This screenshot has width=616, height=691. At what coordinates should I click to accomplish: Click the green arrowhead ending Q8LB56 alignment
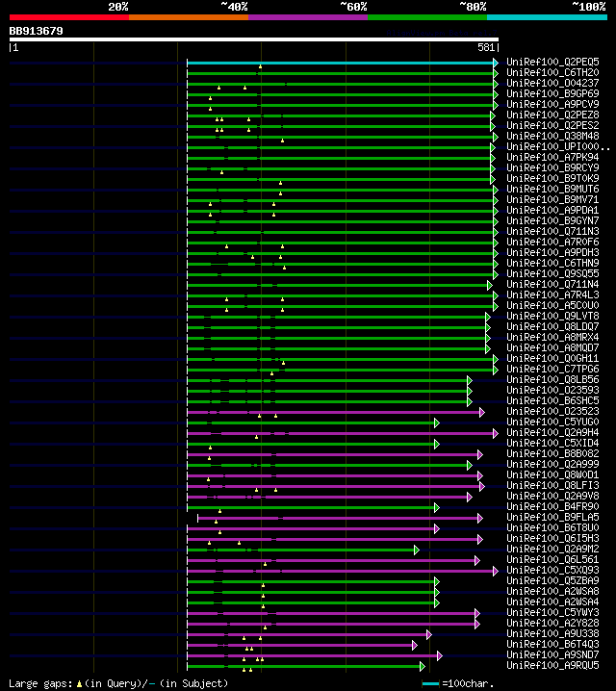(470, 380)
